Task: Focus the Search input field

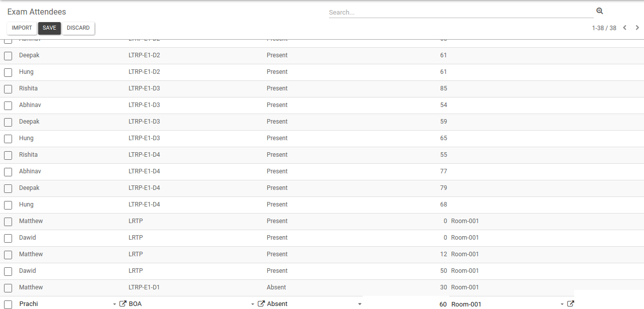Action: pos(461,12)
